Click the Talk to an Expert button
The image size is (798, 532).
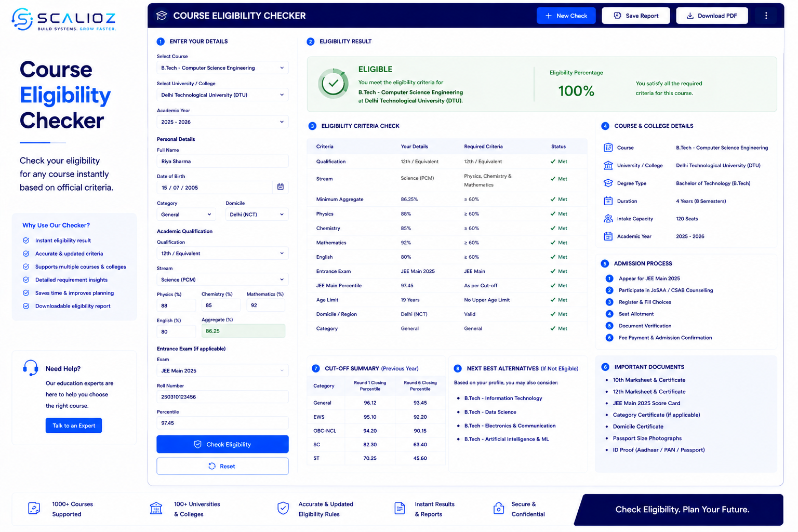[x=74, y=425]
